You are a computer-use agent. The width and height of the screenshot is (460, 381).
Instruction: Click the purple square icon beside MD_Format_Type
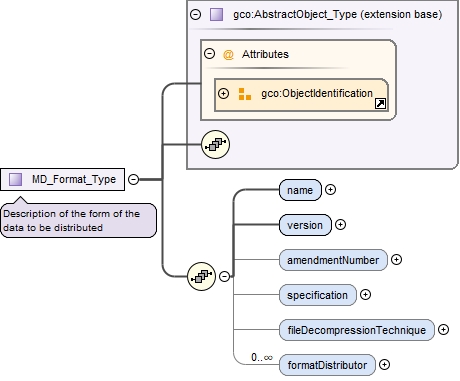[15, 179]
